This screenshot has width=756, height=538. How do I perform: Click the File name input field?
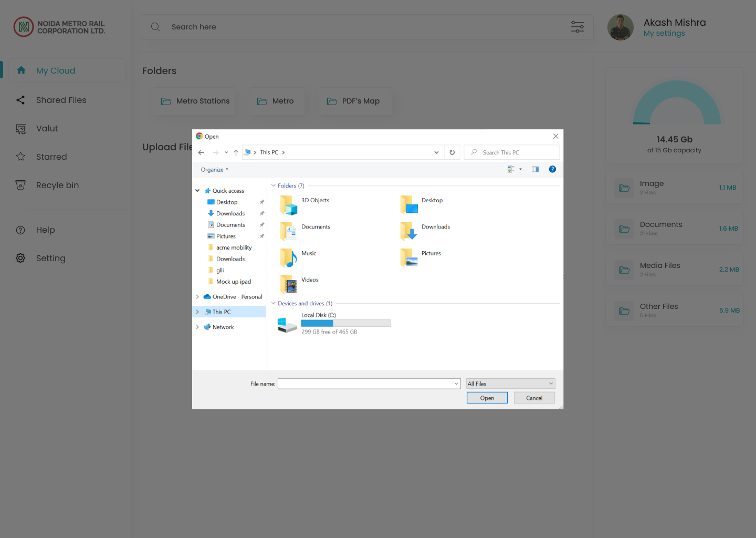point(365,384)
